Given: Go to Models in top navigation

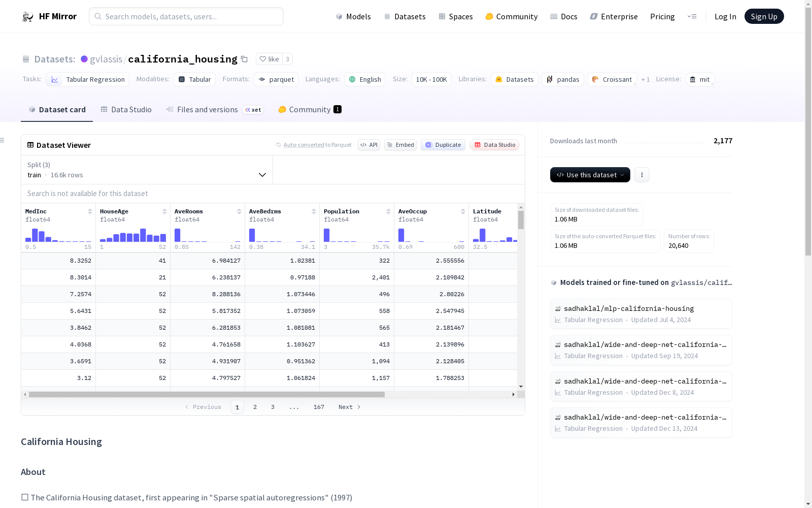Looking at the screenshot, I should pos(353,17).
